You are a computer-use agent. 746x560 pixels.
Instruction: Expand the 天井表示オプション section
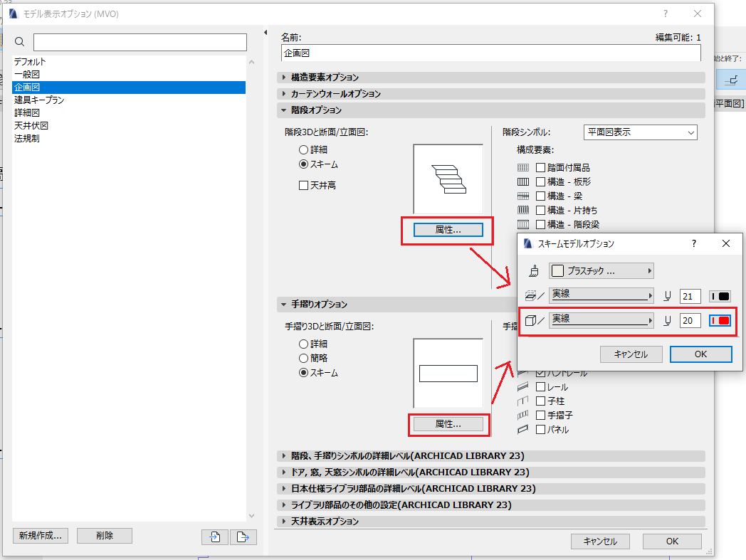point(491,521)
